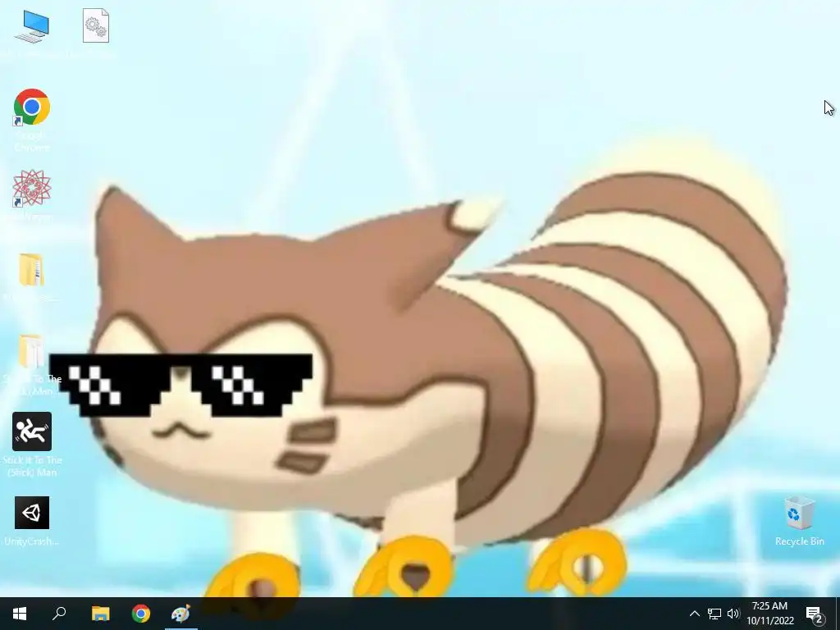Select the UnityCrash desktop icon
Viewport: 840px width, 630px height.
pyautogui.click(x=32, y=514)
